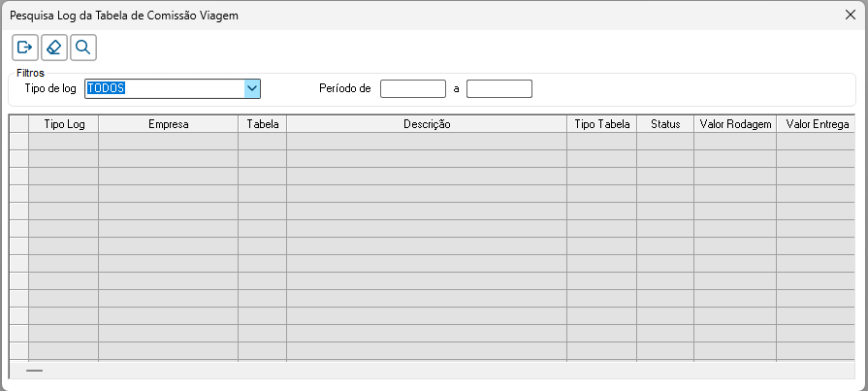Close the Pesquisa Log window

851,16
